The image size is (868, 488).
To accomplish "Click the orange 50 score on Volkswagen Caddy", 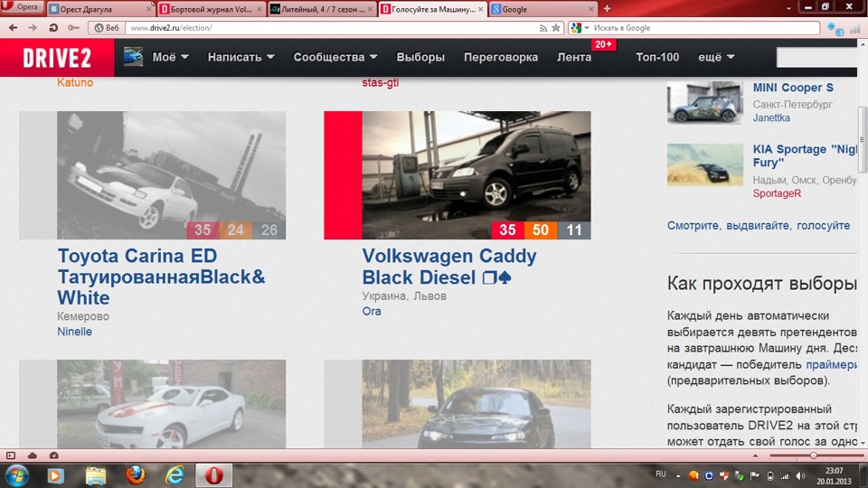I will coord(541,230).
